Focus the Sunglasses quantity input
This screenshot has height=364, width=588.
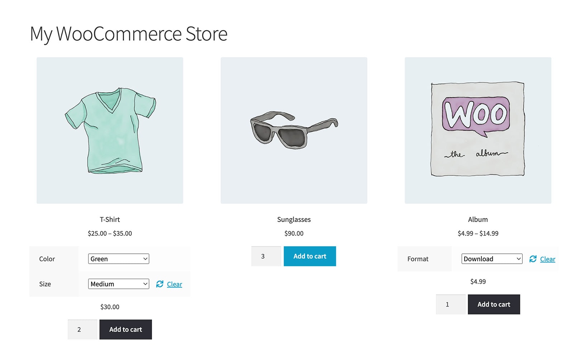(266, 256)
